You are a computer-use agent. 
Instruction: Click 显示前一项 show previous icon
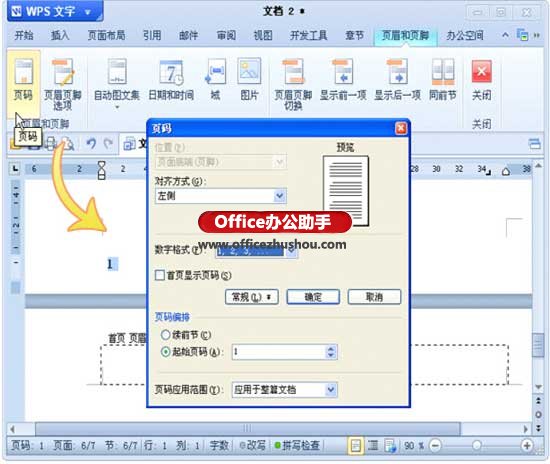coord(342,72)
